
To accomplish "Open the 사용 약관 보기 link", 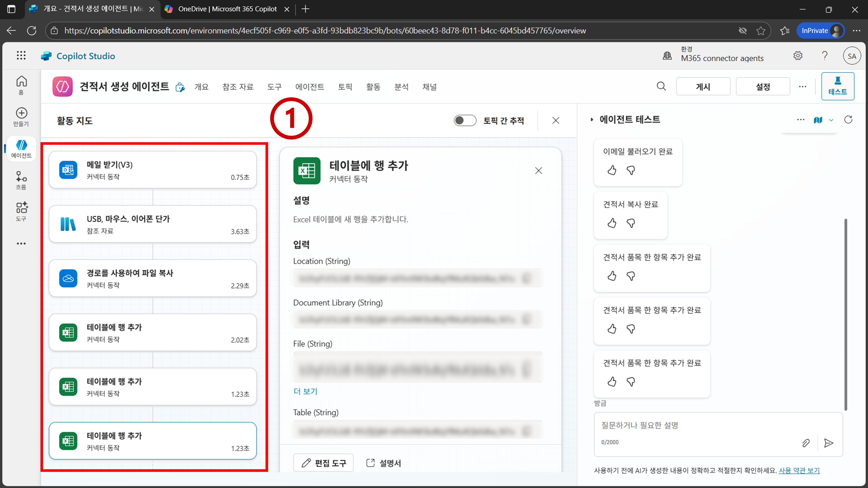I will [799, 470].
